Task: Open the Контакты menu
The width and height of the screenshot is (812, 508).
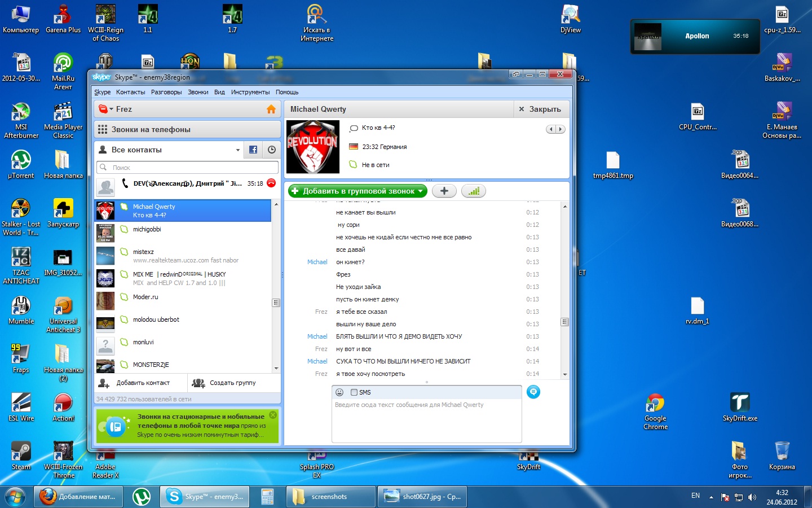Action: [130, 92]
